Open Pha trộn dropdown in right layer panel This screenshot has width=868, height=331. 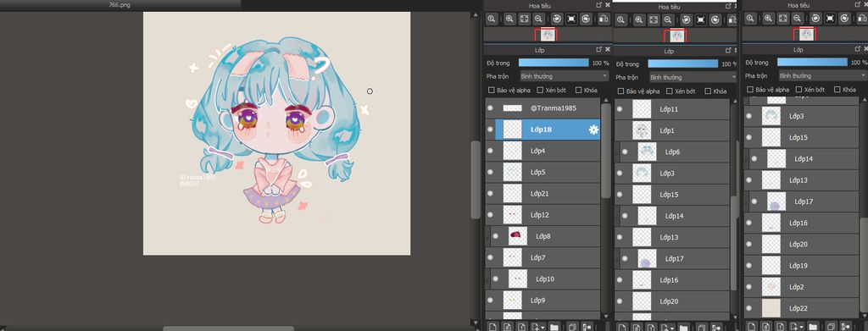822,75
